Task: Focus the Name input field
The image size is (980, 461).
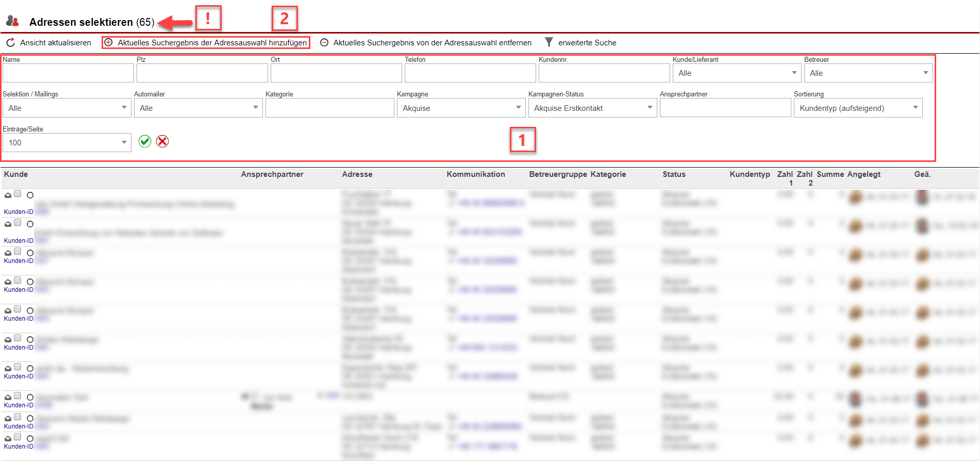Action: pyautogui.click(x=68, y=73)
